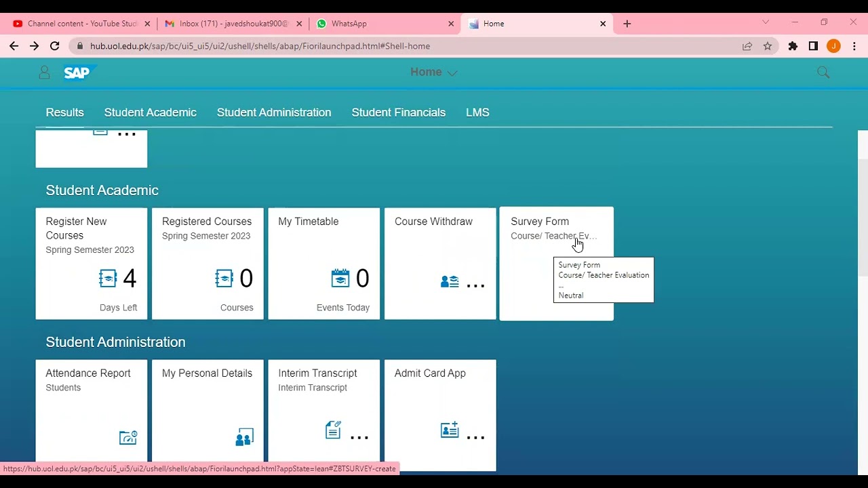Expand the tab search chevron
Screen dimensions: 868x488
click(766, 23)
